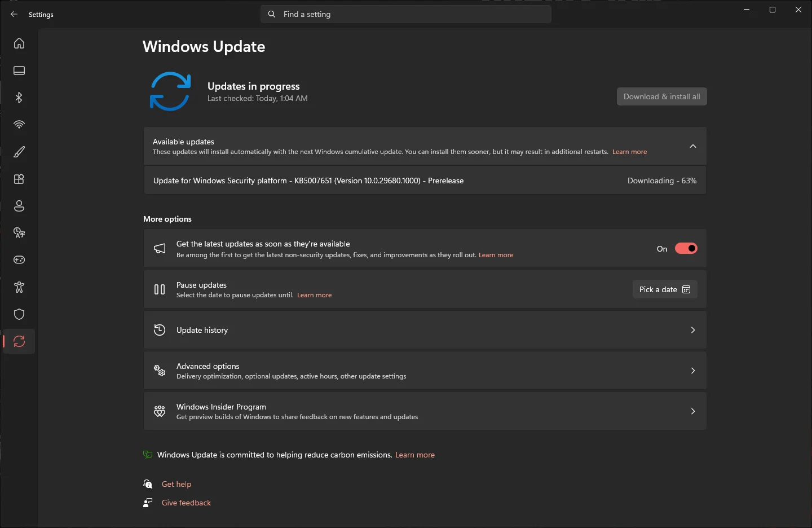
Task: Open Accounts via the person icon
Action: click(x=19, y=206)
